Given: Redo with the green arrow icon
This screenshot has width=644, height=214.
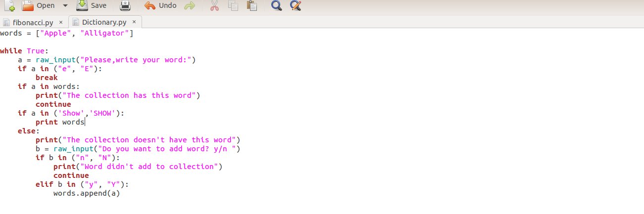Looking at the screenshot, I should pos(189,6).
